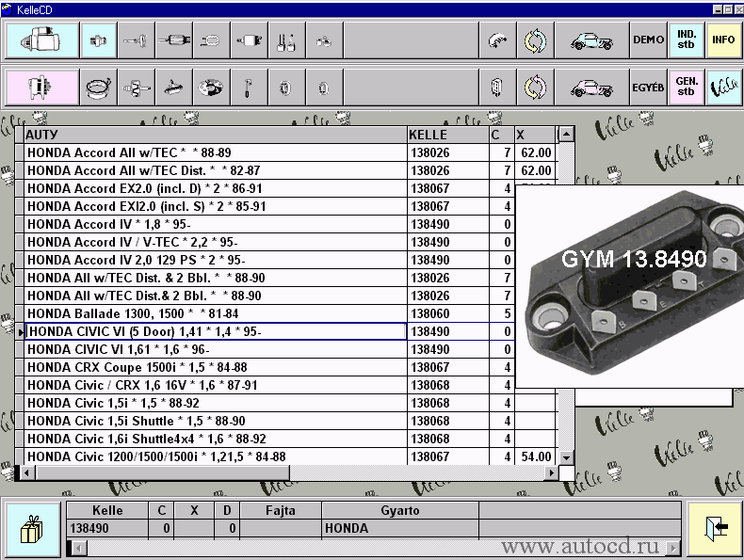Click the table scroll down arrow

tap(566, 457)
